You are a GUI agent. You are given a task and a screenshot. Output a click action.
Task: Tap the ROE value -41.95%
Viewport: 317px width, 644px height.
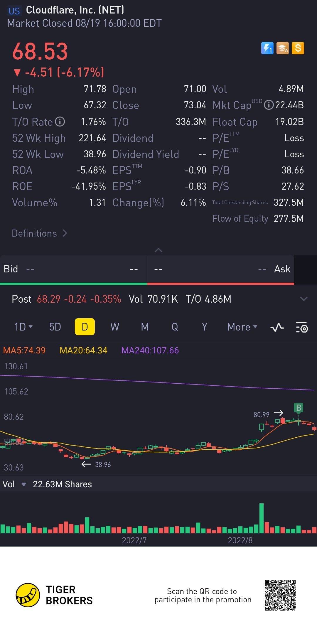89,186
